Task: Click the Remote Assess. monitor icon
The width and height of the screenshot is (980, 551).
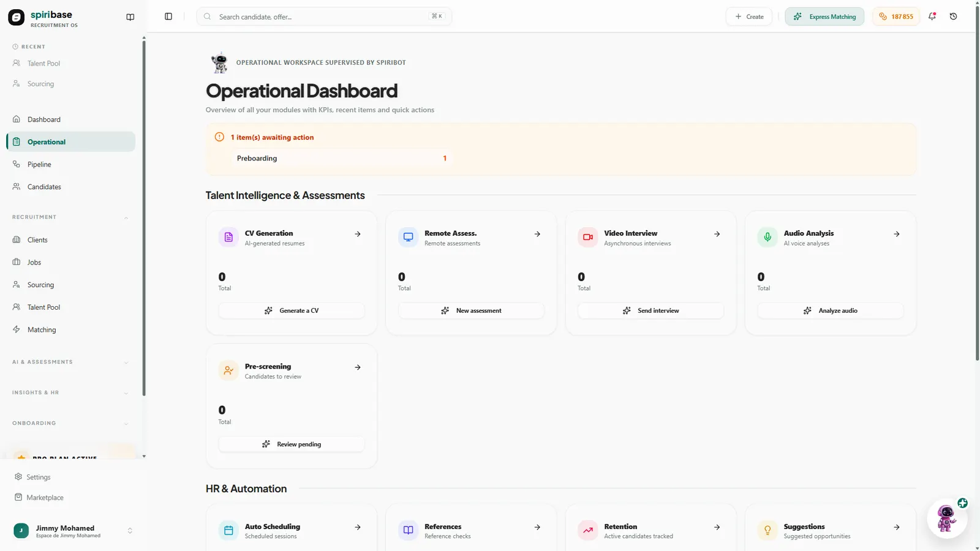Action: tap(408, 237)
